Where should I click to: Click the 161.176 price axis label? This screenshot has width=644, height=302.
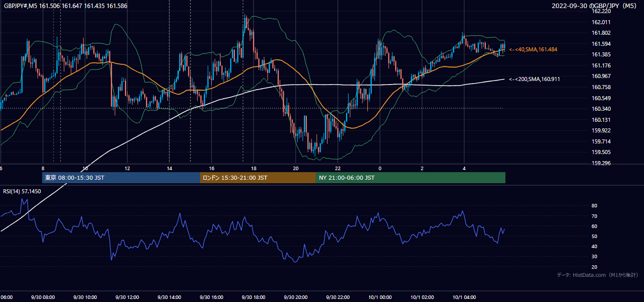click(601, 65)
